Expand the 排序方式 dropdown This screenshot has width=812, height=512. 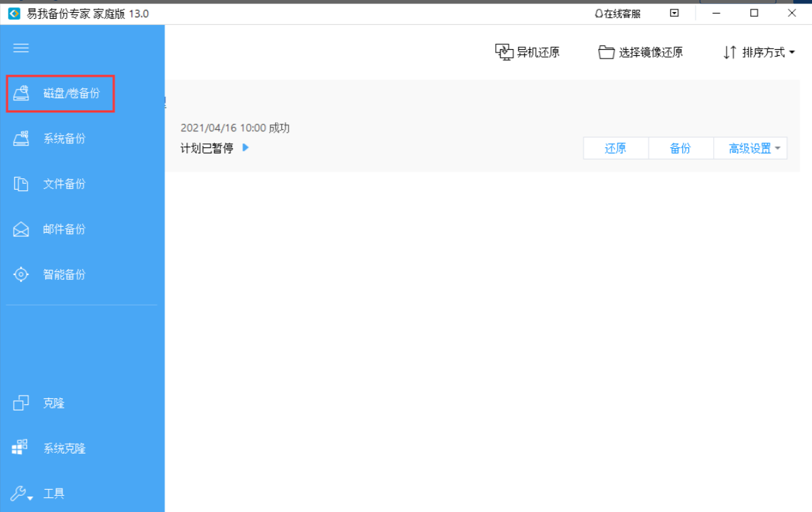point(769,52)
